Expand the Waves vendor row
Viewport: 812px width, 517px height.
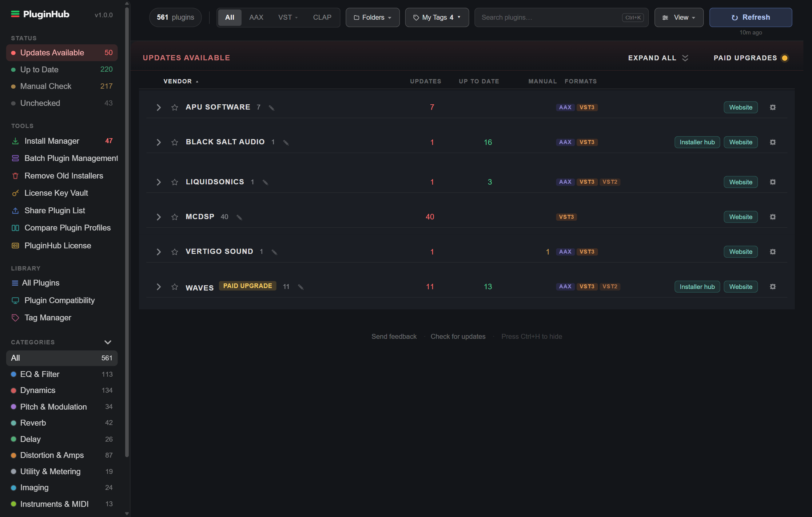(158, 287)
